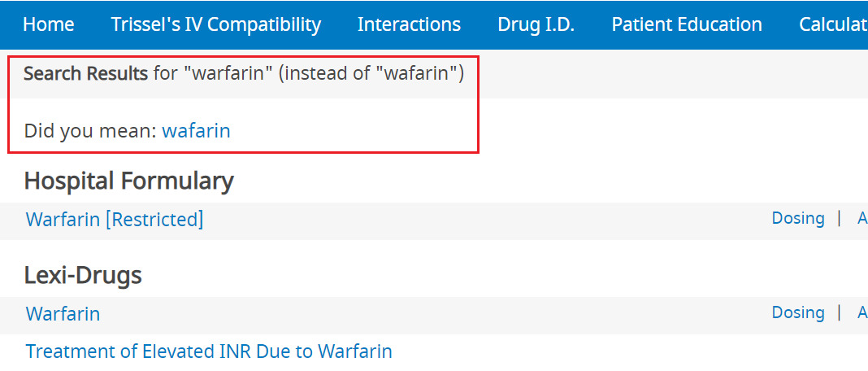This screenshot has width=868, height=371.
Task: Open the Home menu item
Action: [49, 24]
